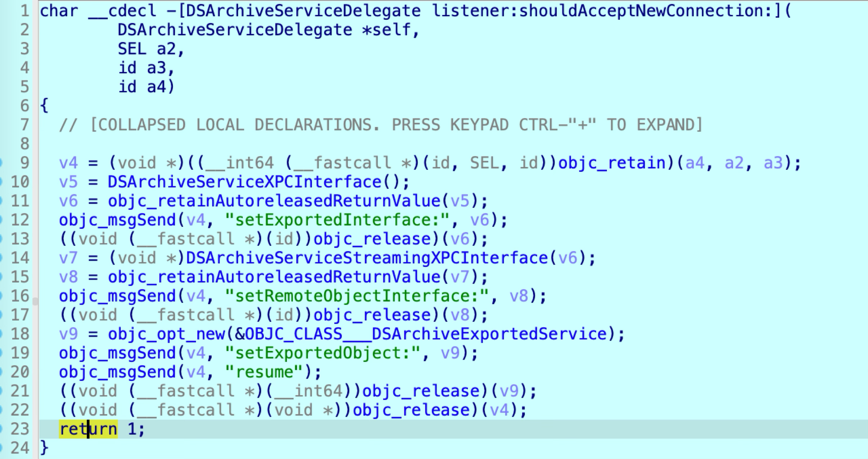Viewport: 868px width, 459px height.
Task: Select the objc_opt_new call on line 18
Action: point(166,334)
